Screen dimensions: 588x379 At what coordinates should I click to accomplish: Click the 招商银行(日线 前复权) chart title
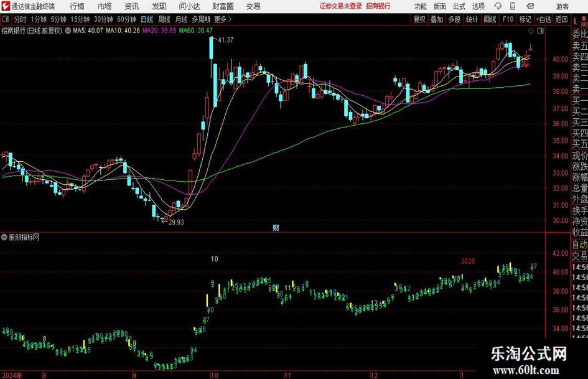(32, 30)
